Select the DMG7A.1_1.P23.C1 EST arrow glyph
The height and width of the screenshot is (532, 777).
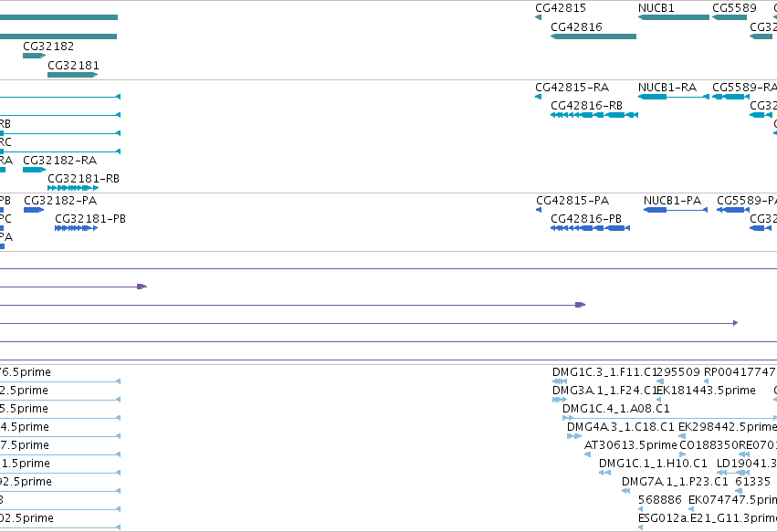click(625, 491)
